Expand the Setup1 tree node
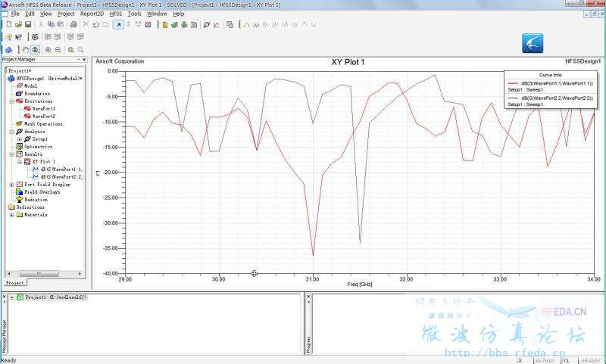 tap(20, 139)
